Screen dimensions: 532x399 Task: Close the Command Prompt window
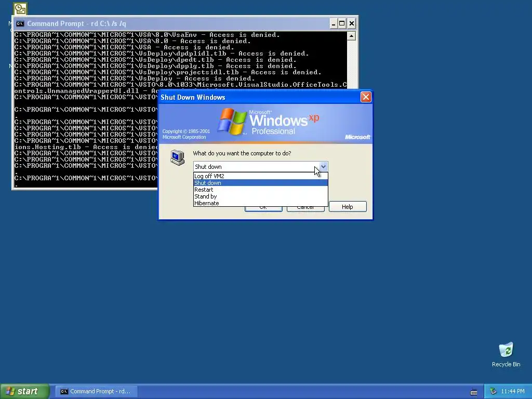tap(352, 23)
